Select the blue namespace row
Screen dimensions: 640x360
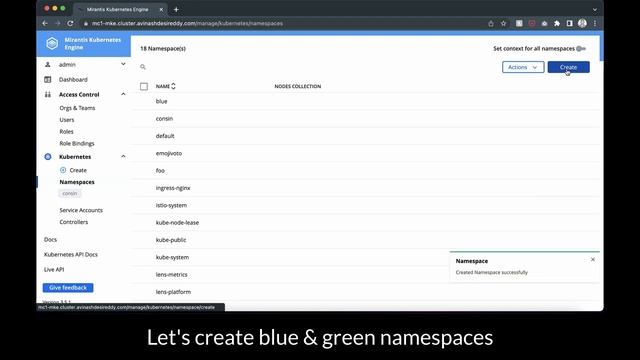click(x=365, y=101)
